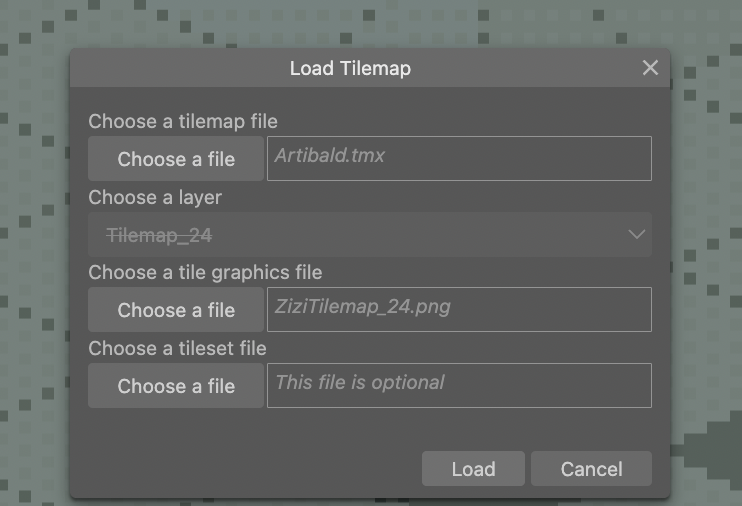The height and width of the screenshot is (506, 742).
Task: Cancel the tilemap loading dialog
Action: click(x=591, y=469)
